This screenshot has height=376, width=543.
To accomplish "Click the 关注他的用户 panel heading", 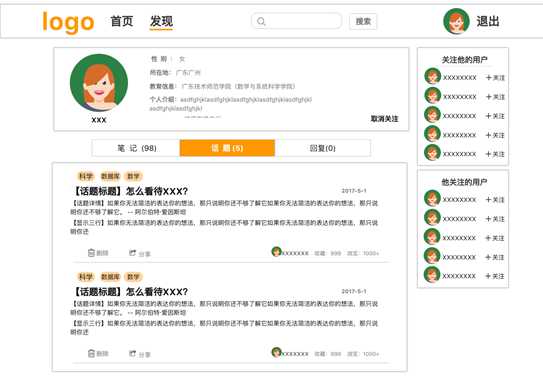I will [x=464, y=60].
